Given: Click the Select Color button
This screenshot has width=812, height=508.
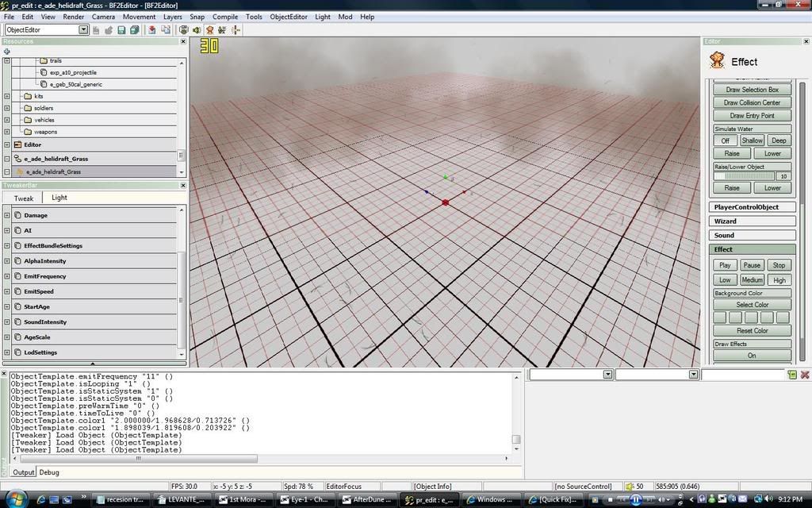Looking at the screenshot, I should pyautogui.click(x=752, y=305).
